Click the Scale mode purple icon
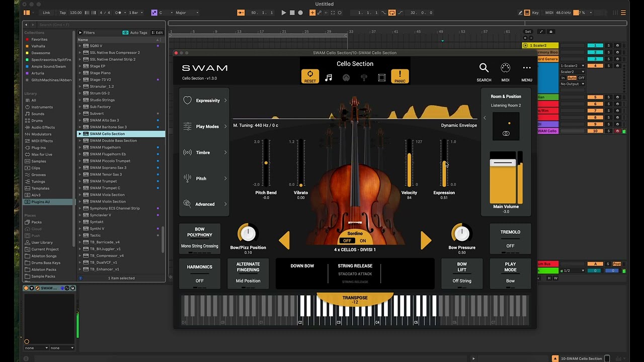This screenshot has height=362, width=644. point(154,13)
